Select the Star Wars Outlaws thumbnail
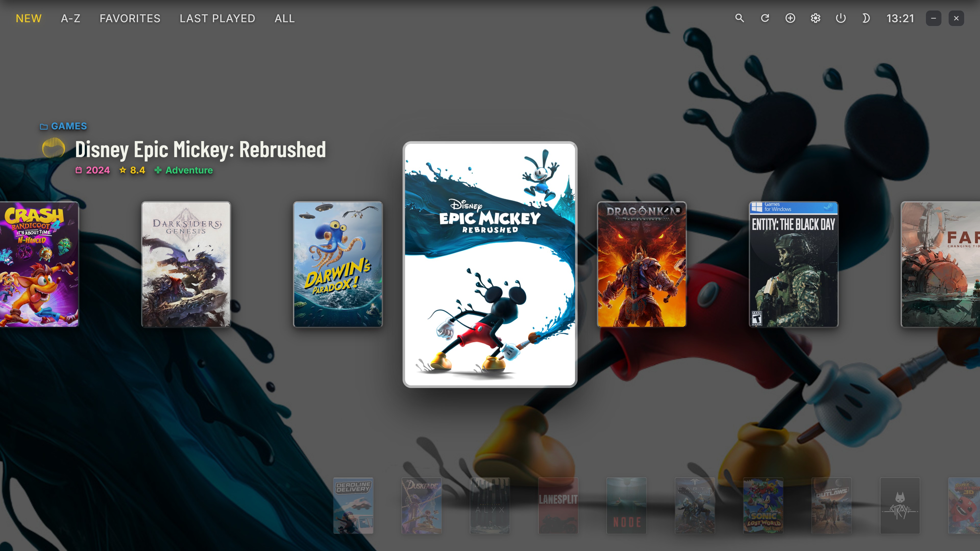Image resolution: width=980 pixels, height=551 pixels. pos(832,505)
